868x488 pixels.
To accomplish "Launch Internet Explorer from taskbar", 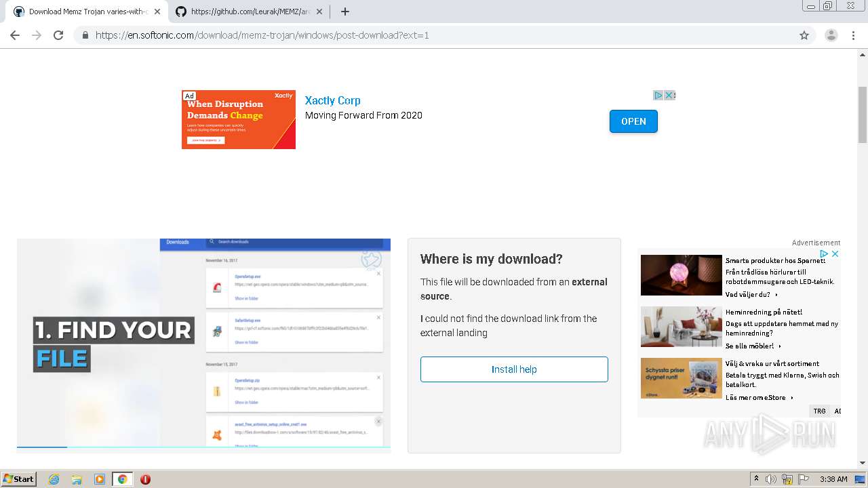I will [x=54, y=479].
